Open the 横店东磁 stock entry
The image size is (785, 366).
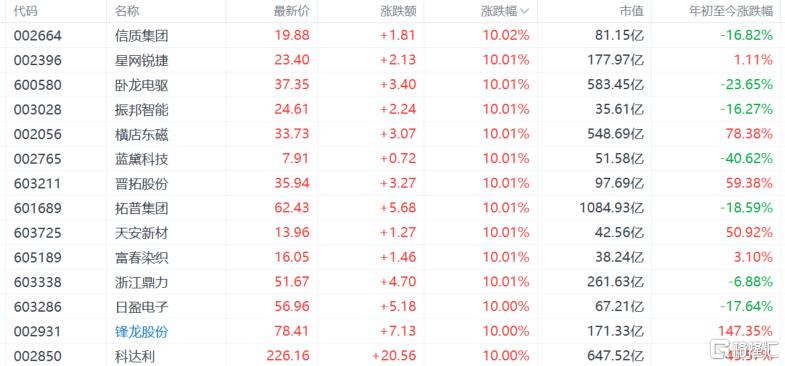click(x=142, y=134)
